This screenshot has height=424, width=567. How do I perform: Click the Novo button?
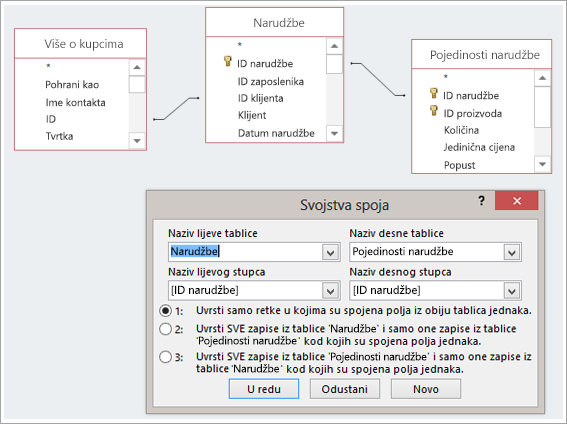426,389
